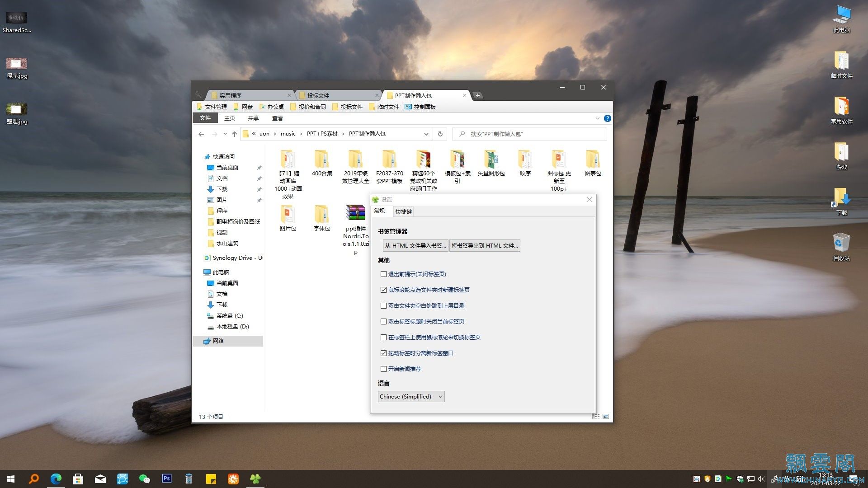Switch to details view in status bar
Image resolution: width=868 pixels, height=488 pixels.
point(596,417)
